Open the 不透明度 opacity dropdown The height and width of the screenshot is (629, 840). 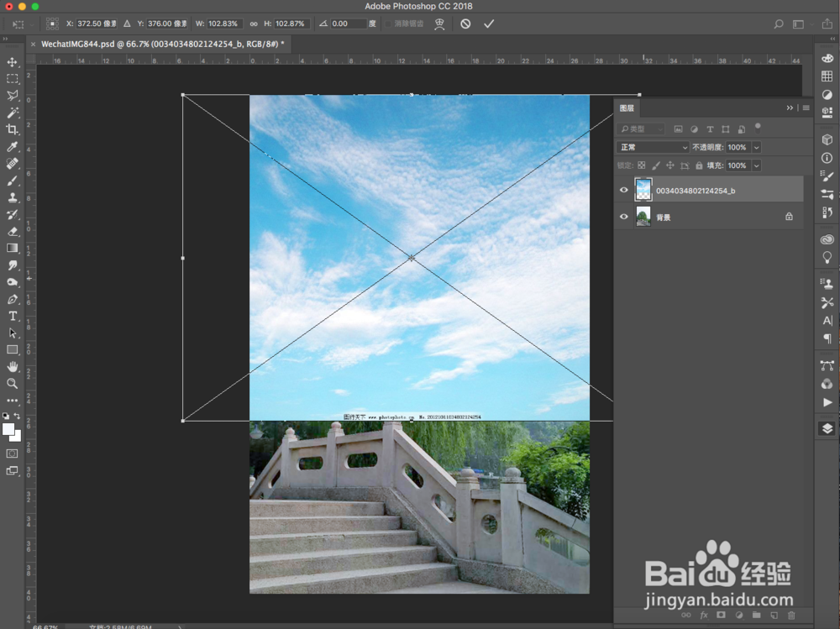click(x=755, y=147)
